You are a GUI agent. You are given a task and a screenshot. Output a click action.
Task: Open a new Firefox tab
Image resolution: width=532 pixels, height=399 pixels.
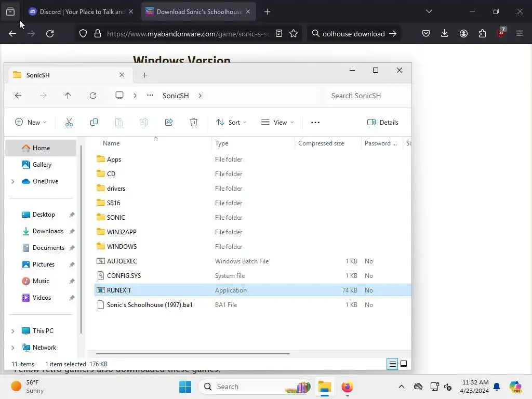click(x=268, y=12)
